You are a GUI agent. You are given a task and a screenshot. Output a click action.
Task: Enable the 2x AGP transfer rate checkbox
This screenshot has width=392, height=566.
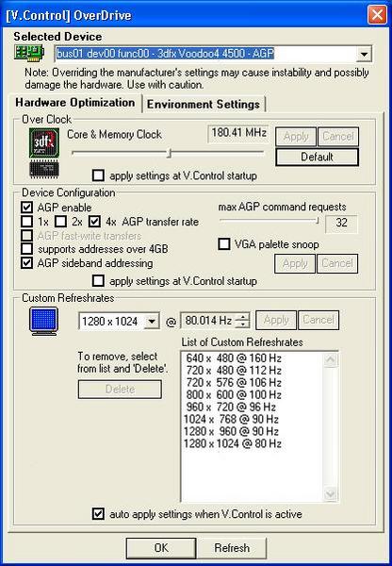[x=60, y=222]
